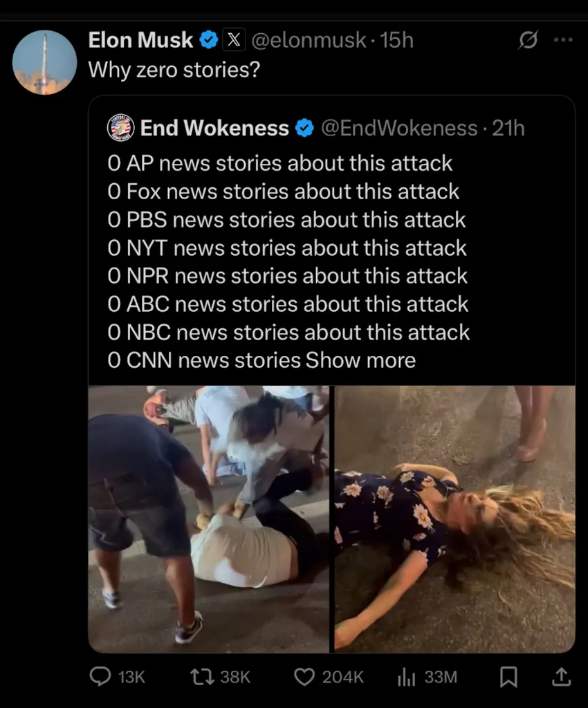Click End Wokeness verified checkmark badge
588x708 pixels.
[304, 128]
